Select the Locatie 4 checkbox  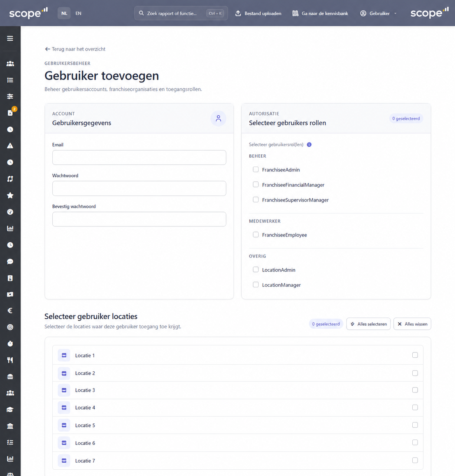coord(415,407)
